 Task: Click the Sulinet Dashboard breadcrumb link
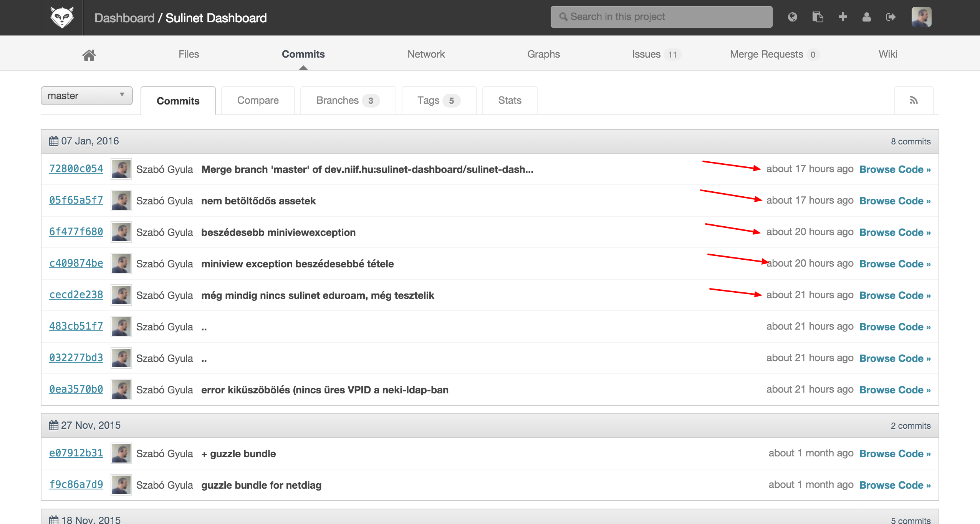click(216, 18)
